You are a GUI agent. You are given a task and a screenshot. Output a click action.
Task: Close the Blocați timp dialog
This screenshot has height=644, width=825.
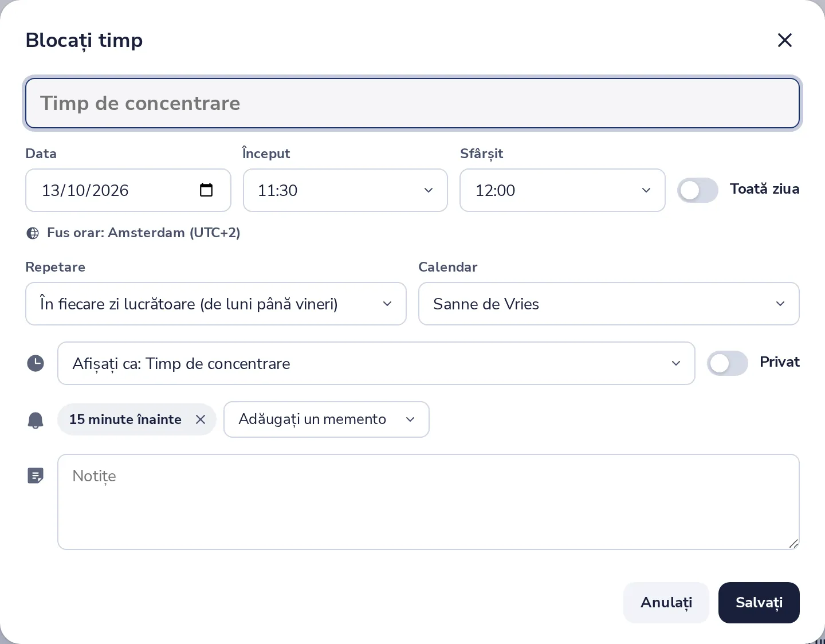[784, 40]
